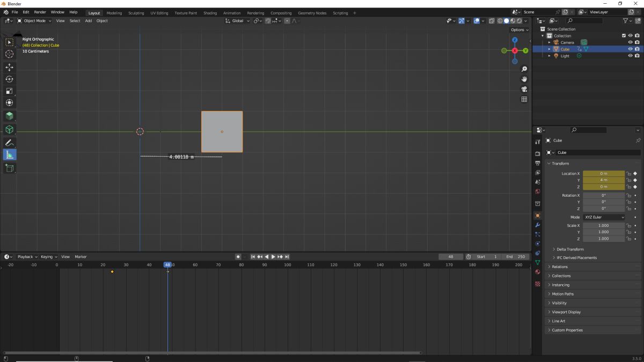Lock Location X with padlock

coord(628,174)
